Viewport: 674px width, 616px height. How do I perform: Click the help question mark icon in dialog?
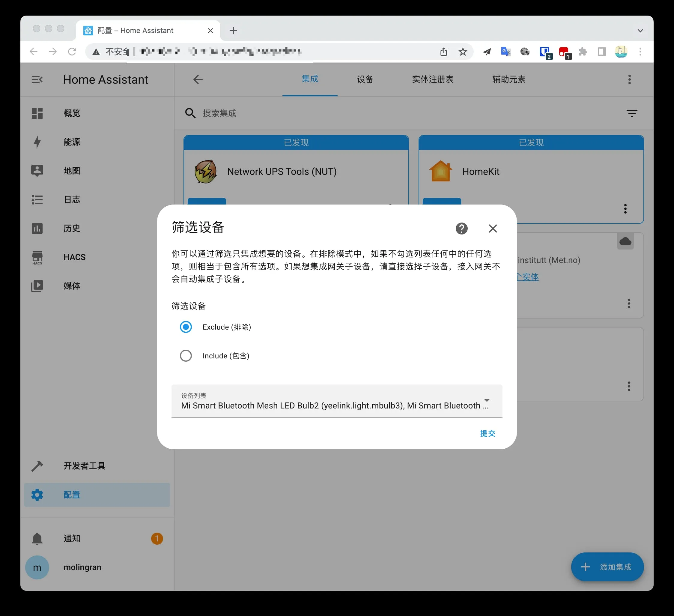[x=461, y=229]
